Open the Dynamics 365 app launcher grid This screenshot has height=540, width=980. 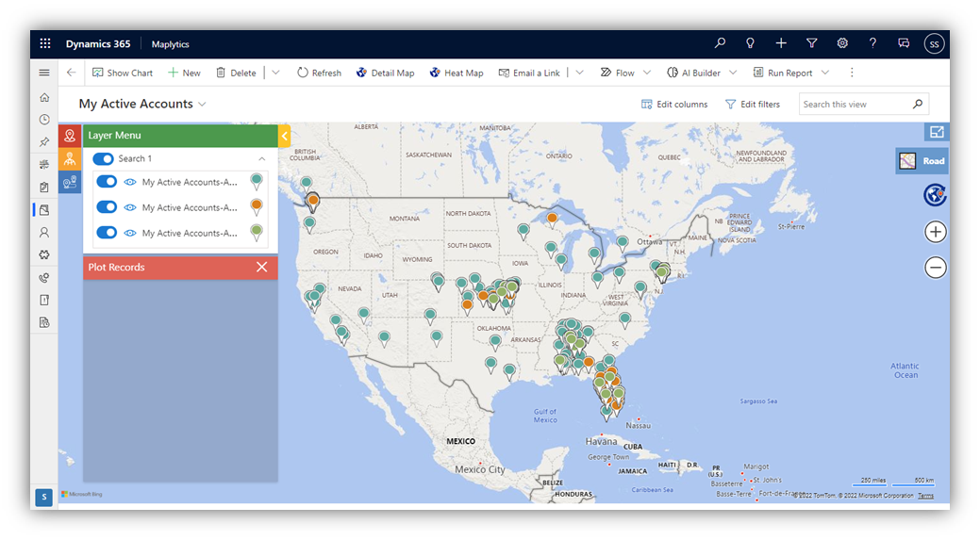click(x=45, y=43)
